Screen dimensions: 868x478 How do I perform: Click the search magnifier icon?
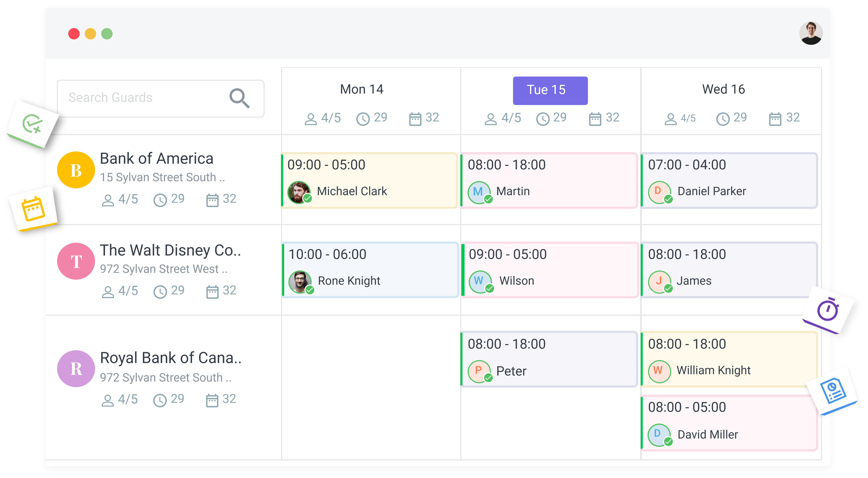[x=239, y=98]
